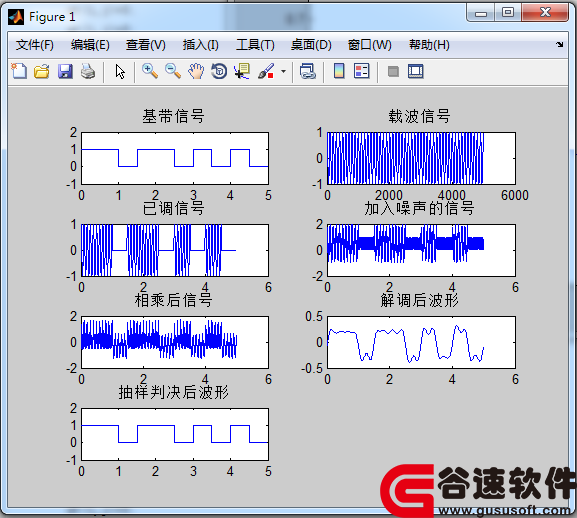This screenshot has width=577, height=518.
Task: Click the Hide Plot Tools icon
Action: [x=393, y=71]
